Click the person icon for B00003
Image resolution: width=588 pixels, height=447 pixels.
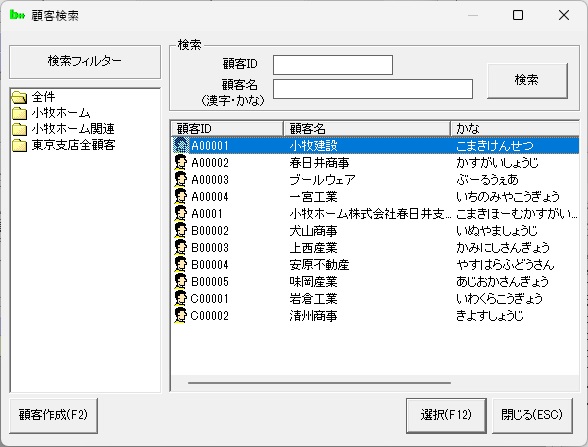tap(181, 248)
